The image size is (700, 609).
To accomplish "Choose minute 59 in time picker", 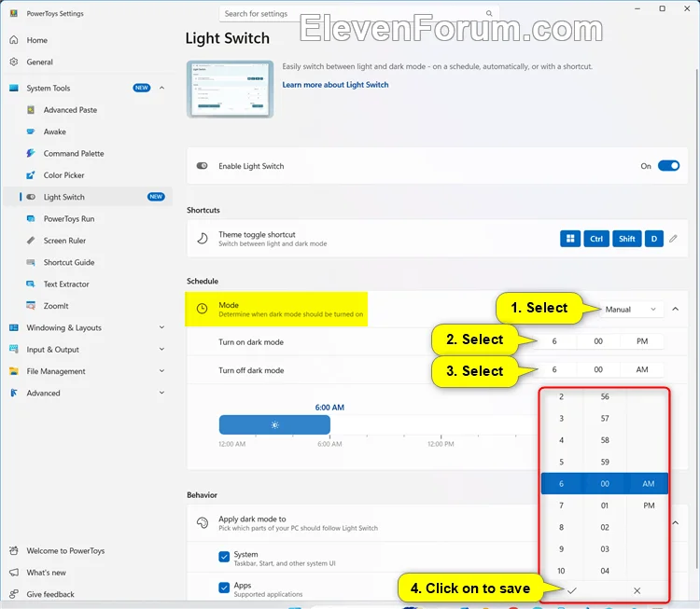I will 605,462.
